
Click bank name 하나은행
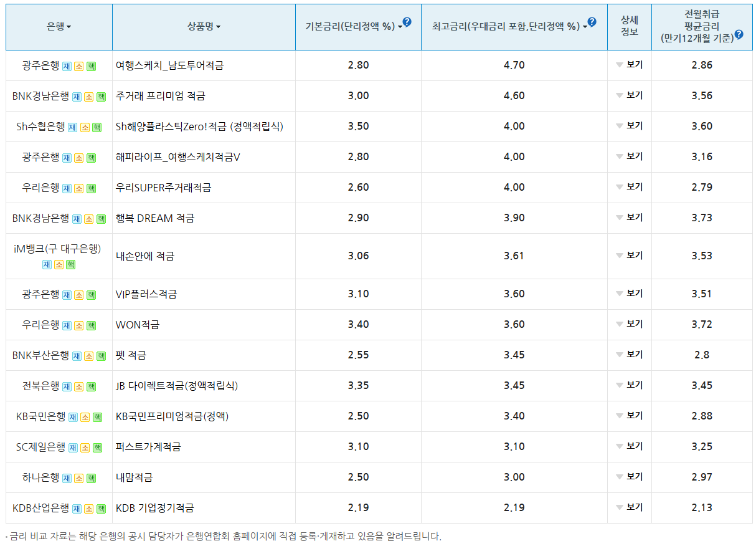tap(40, 477)
